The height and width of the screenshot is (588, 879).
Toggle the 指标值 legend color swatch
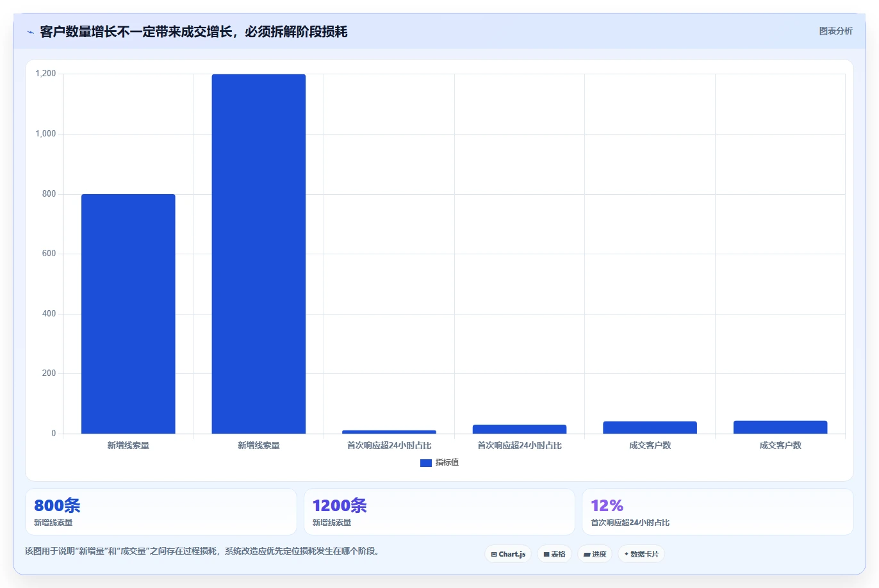point(426,463)
